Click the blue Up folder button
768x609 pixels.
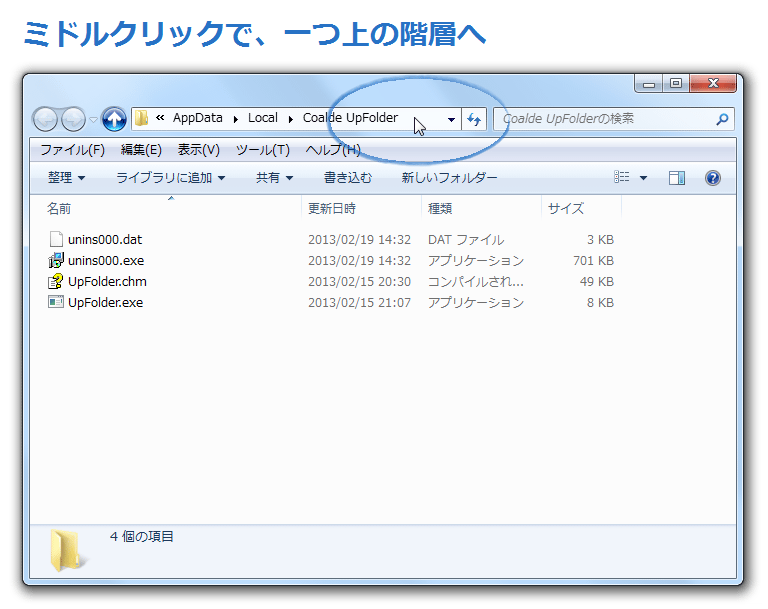coord(114,119)
